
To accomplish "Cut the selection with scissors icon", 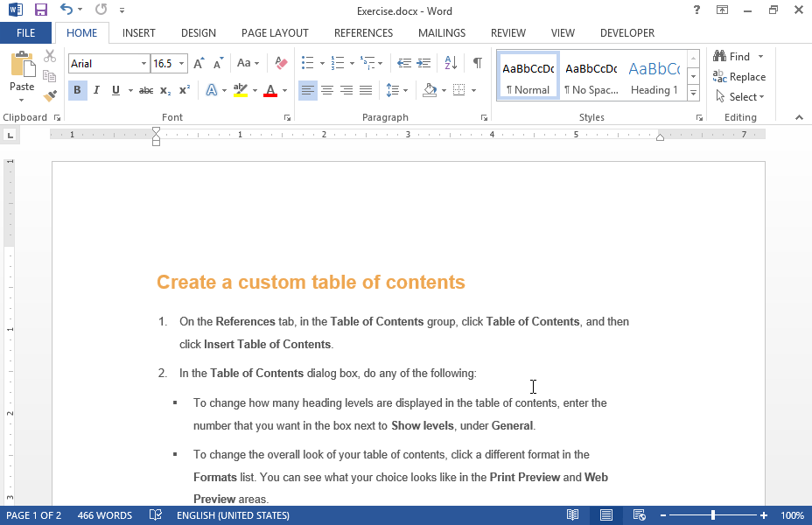I will click(x=50, y=56).
